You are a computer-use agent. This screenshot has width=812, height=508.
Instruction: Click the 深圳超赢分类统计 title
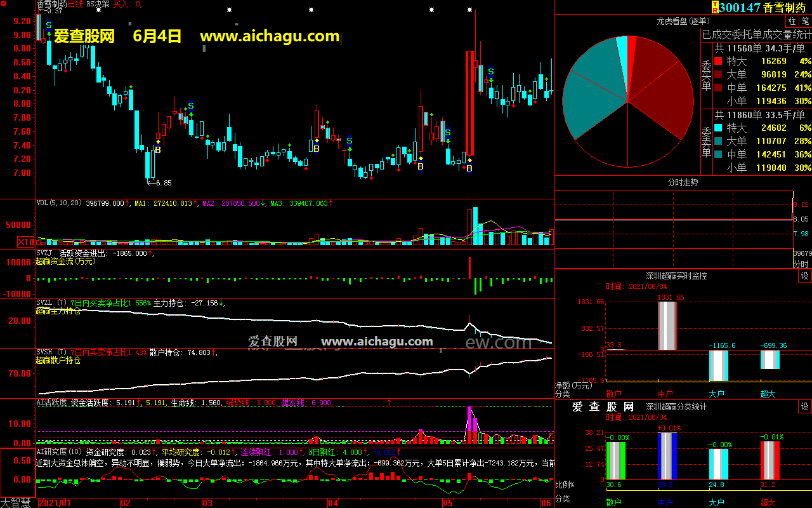pyautogui.click(x=676, y=406)
